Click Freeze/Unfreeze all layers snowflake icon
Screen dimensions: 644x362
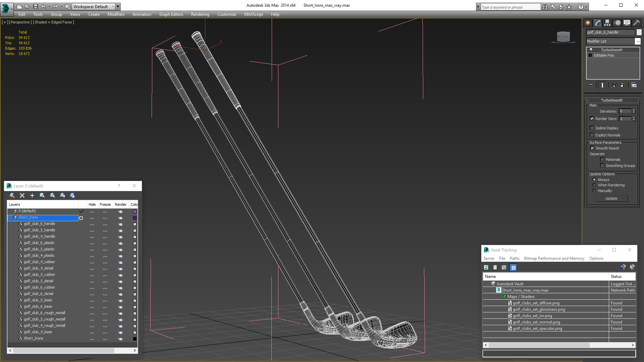coord(72,195)
